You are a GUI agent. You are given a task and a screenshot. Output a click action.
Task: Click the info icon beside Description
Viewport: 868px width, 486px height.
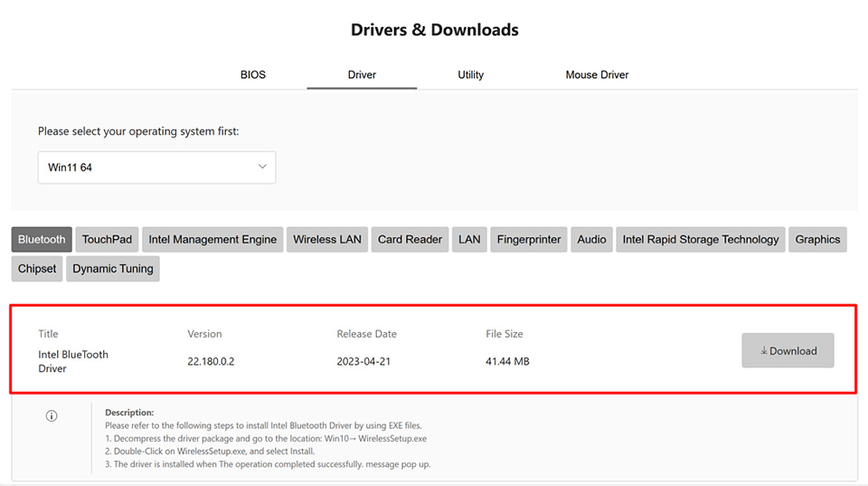[x=52, y=415]
